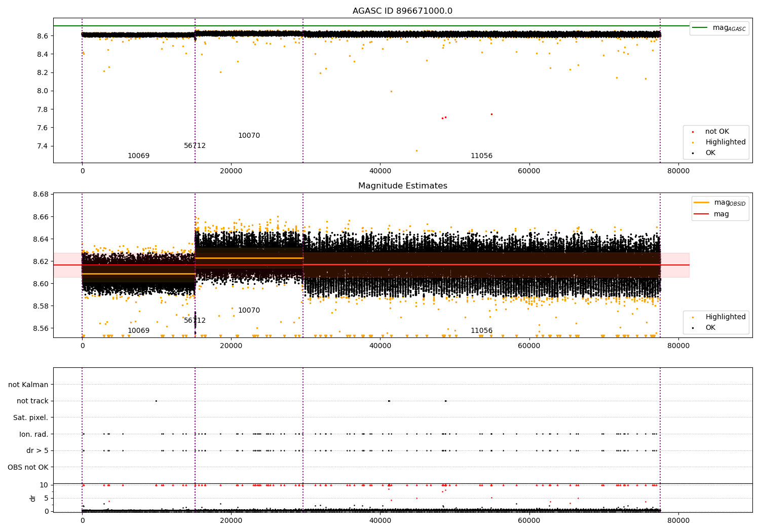This screenshot has width=760, height=532.
Task: Click 'OK' in the Magnitude Estimates lower legend
Action: point(710,328)
